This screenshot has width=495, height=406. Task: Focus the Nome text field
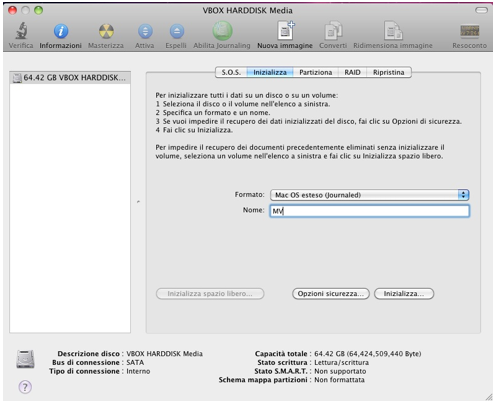point(370,211)
